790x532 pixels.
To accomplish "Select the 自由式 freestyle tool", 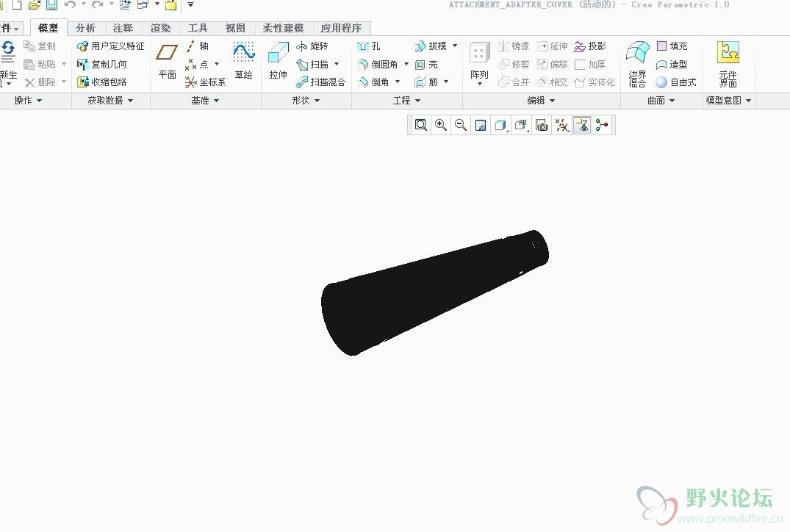I will [676, 82].
